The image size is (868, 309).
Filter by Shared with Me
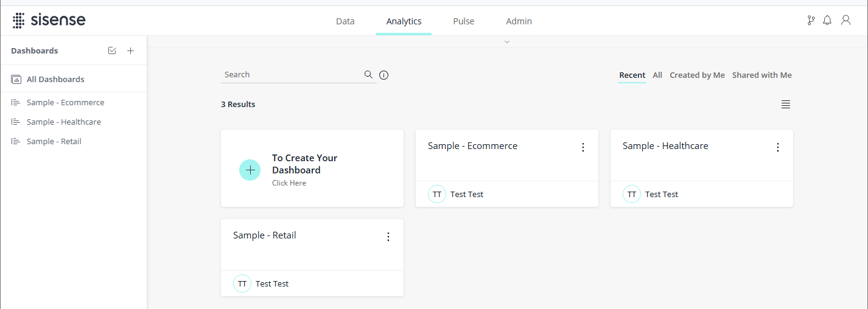pos(761,75)
